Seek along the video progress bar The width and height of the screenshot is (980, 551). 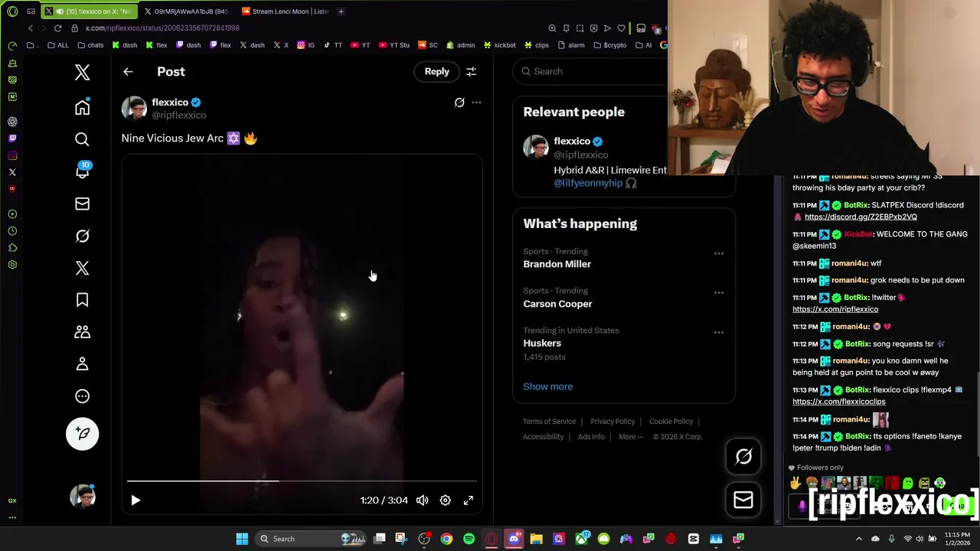point(302,481)
